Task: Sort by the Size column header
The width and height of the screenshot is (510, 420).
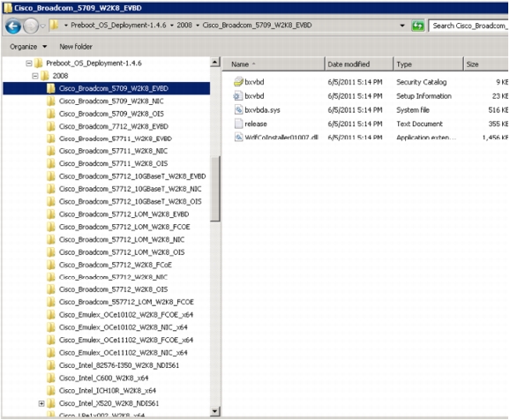Action: tap(486, 64)
